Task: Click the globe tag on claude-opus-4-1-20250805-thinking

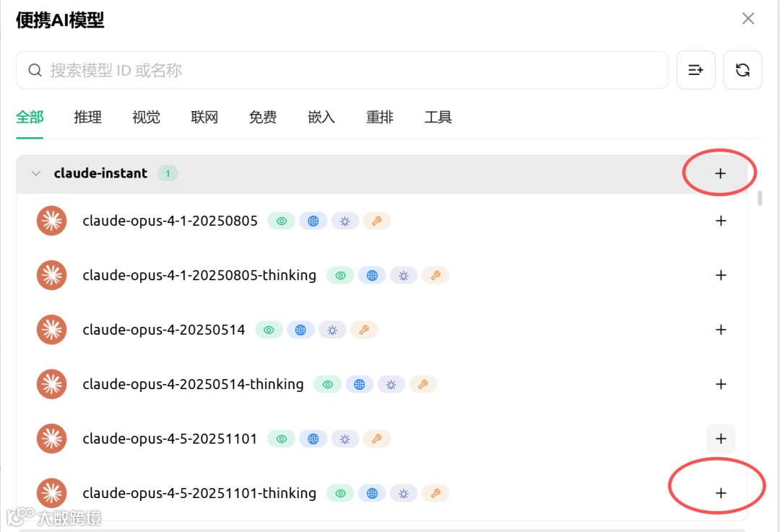Action: tap(372, 276)
